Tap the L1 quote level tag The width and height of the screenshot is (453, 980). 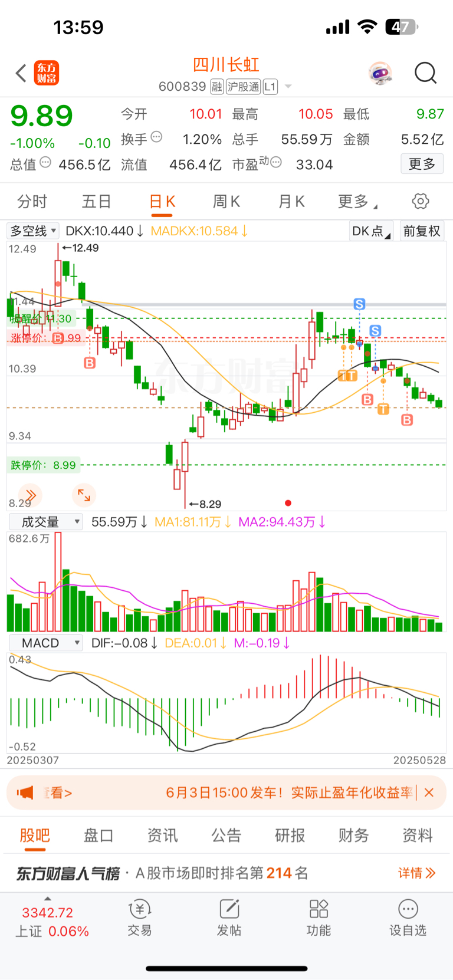pyautogui.click(x=270, y=87)
